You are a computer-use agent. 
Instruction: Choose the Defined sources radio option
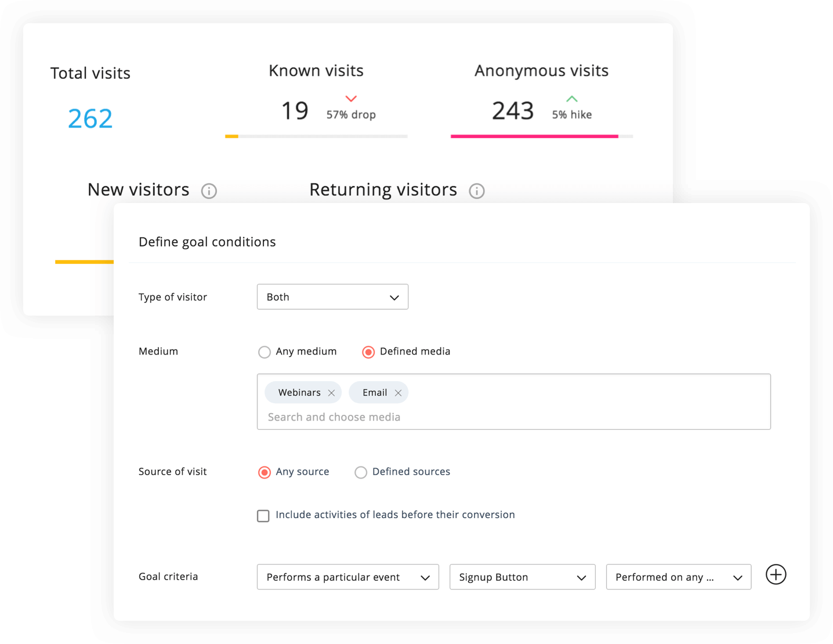click(x=361, y=472)
